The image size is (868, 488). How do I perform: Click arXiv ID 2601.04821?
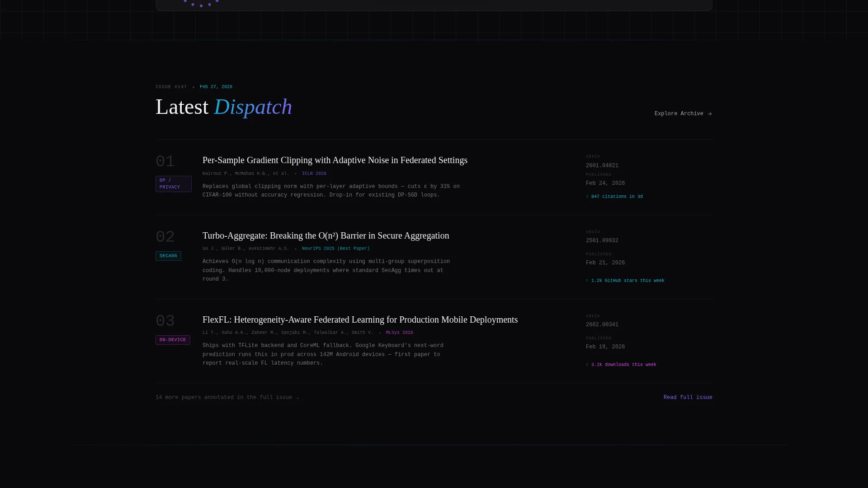click(x=602, y=166)
